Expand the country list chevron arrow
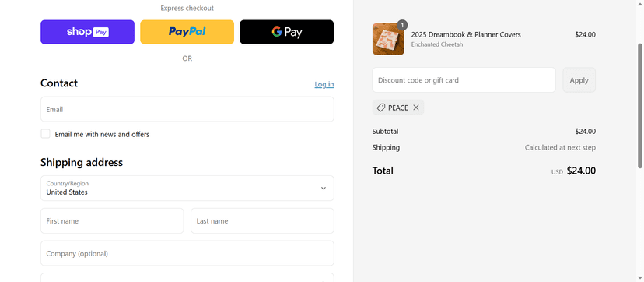 324,189
